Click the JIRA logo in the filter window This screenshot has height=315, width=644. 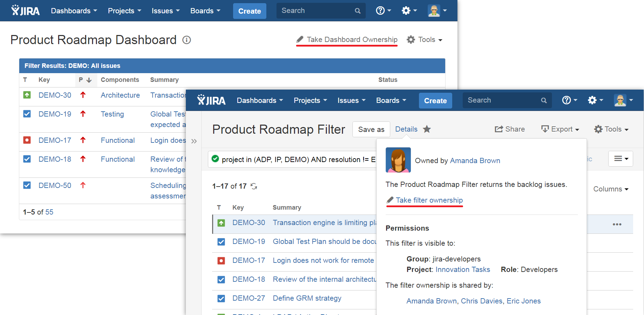211,100
